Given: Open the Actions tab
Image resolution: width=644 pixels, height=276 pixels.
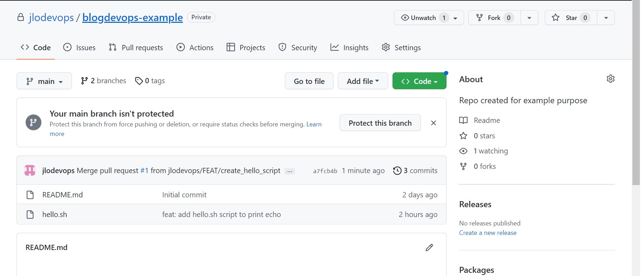Looking at the screenshot, I should [x=195, y=47].
